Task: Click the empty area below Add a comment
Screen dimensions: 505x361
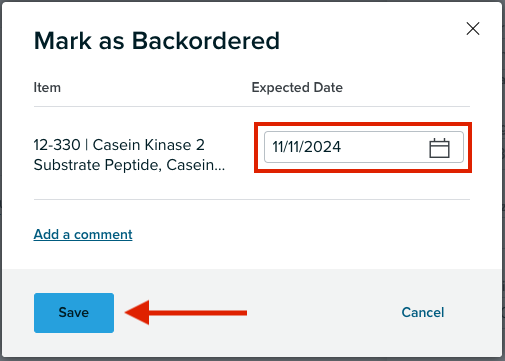Action: tap(252, 255)
